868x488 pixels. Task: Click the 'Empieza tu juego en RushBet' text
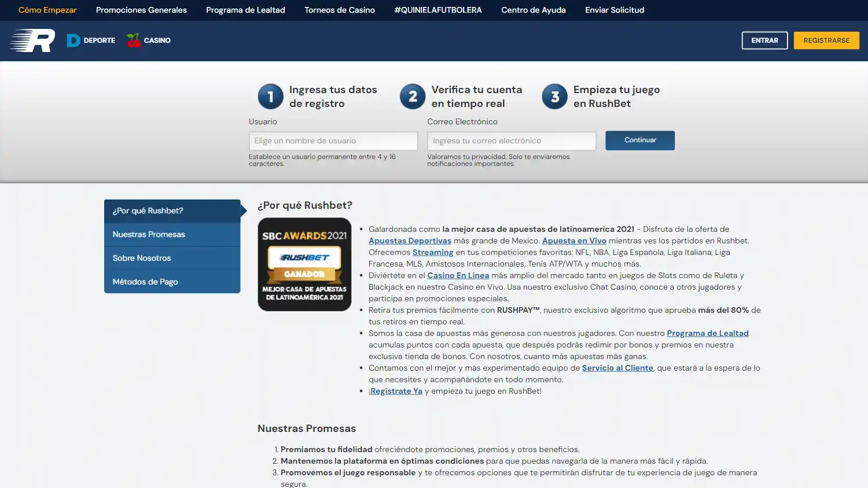point(617,97)
